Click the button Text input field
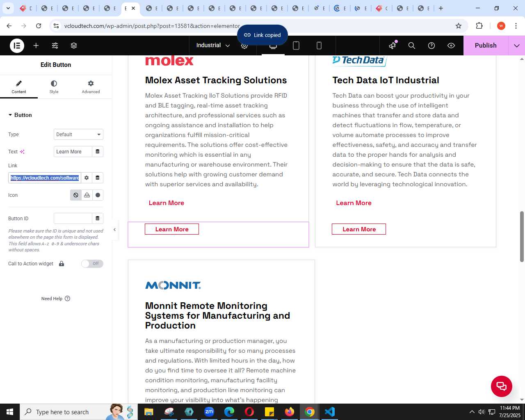Image resolution: width=525 pixels, height=420 pixels. pyautogui.click(x=73, y=152)
